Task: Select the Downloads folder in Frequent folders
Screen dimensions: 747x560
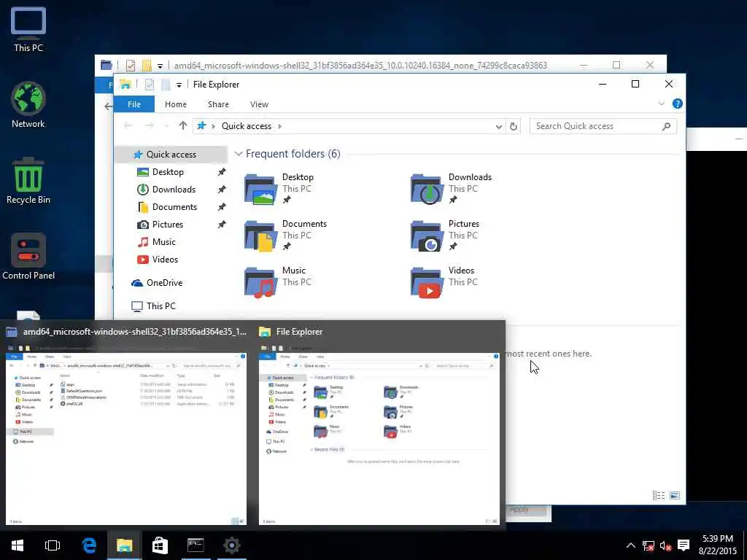Action: click(451, 189)
